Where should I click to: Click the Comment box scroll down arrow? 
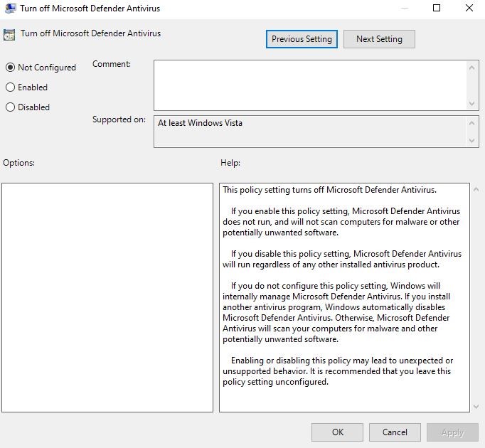[471, 103]
